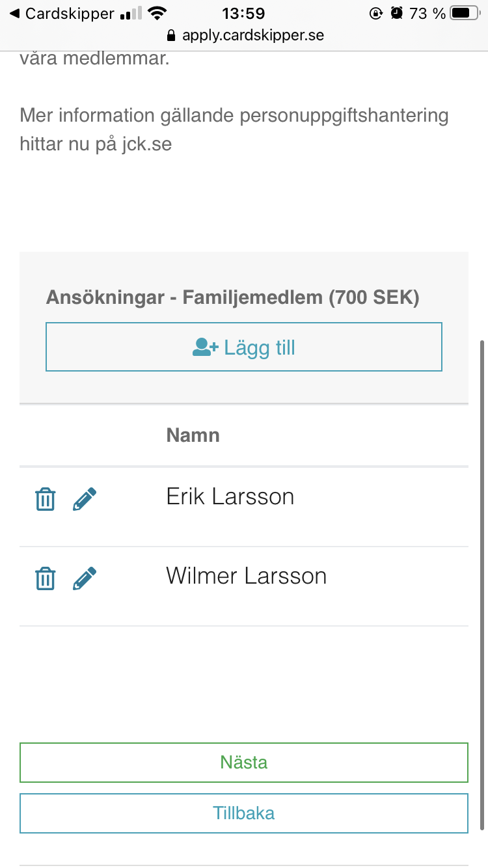This screenshot has height=868, width=488.
Task: Open pencil edit for Wilmer Larsson
Action: click(85, 578)
